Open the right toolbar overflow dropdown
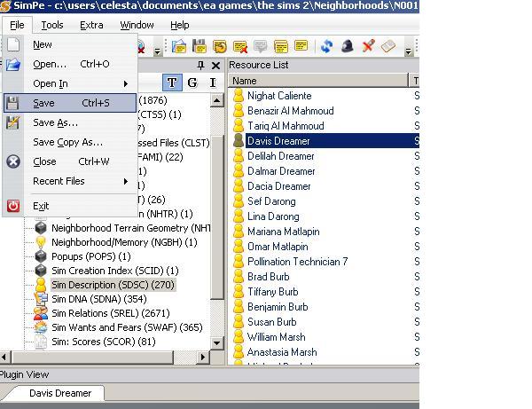 click(408, 51)
